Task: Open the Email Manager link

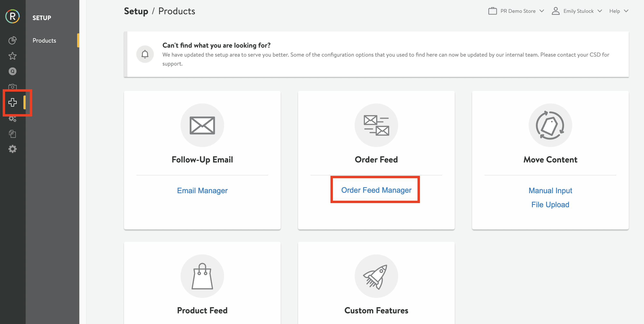Action: point(202,191)
